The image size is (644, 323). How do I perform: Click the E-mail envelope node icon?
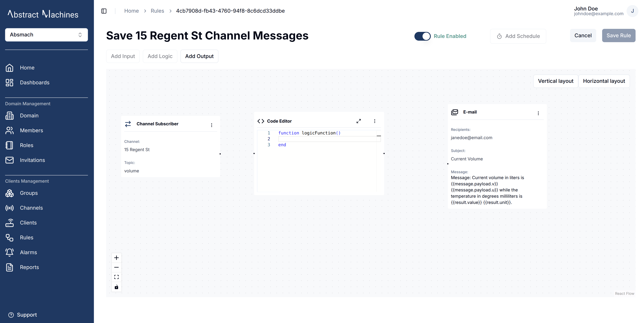pyautogui.click(x=454, y=112)
